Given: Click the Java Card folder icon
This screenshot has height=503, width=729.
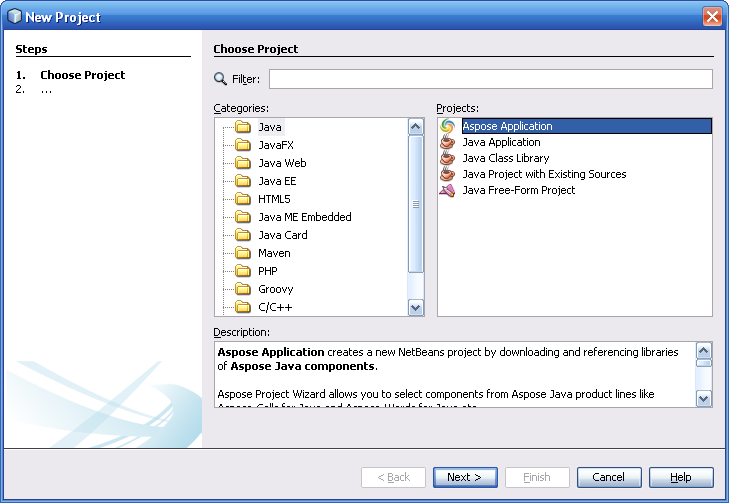Looking at the screenshot, I should 243,235.
